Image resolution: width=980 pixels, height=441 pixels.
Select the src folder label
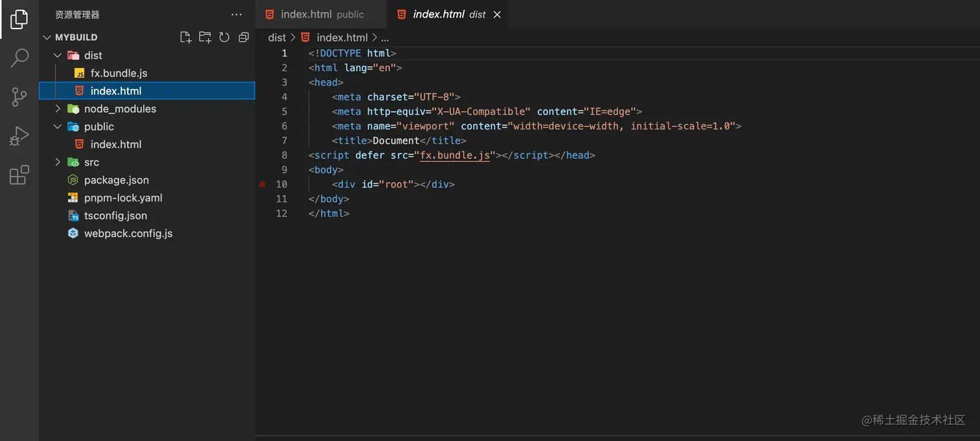point(91,163)
